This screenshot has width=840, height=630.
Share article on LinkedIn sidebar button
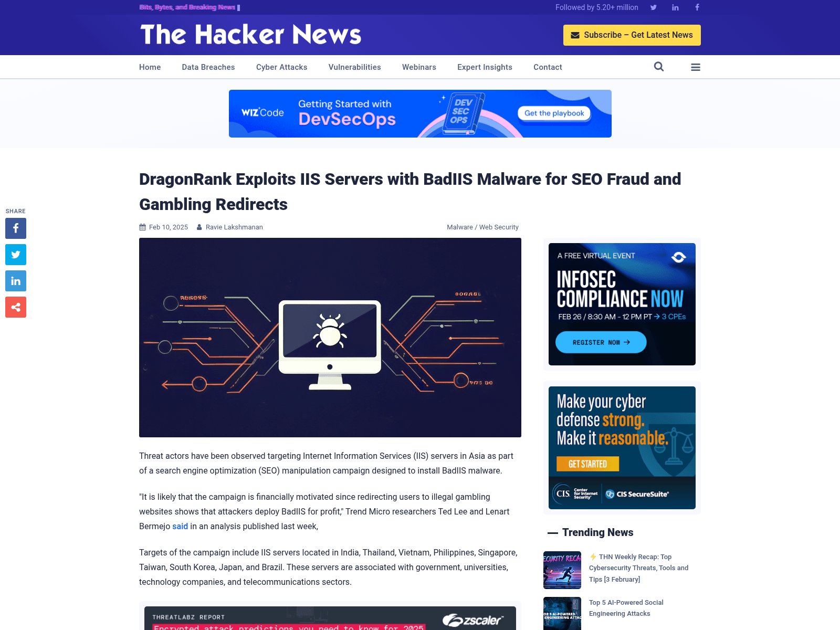[16, 281]
